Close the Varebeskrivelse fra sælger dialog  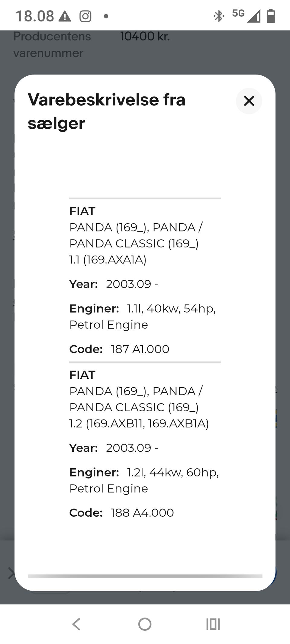point(249,101)
